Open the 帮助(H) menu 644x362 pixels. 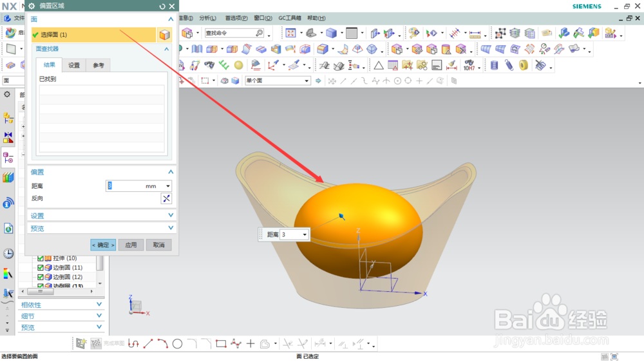(x=316, y=18)
